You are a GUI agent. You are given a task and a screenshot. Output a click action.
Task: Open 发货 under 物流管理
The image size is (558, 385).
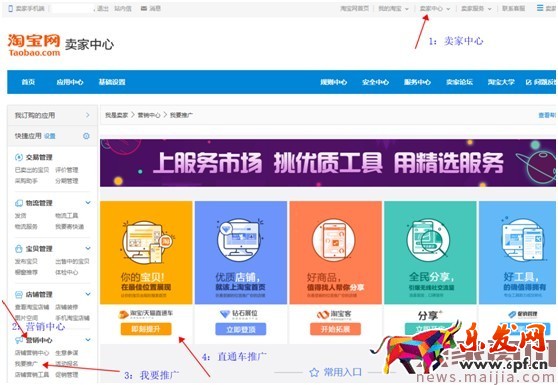pos(20,215)
